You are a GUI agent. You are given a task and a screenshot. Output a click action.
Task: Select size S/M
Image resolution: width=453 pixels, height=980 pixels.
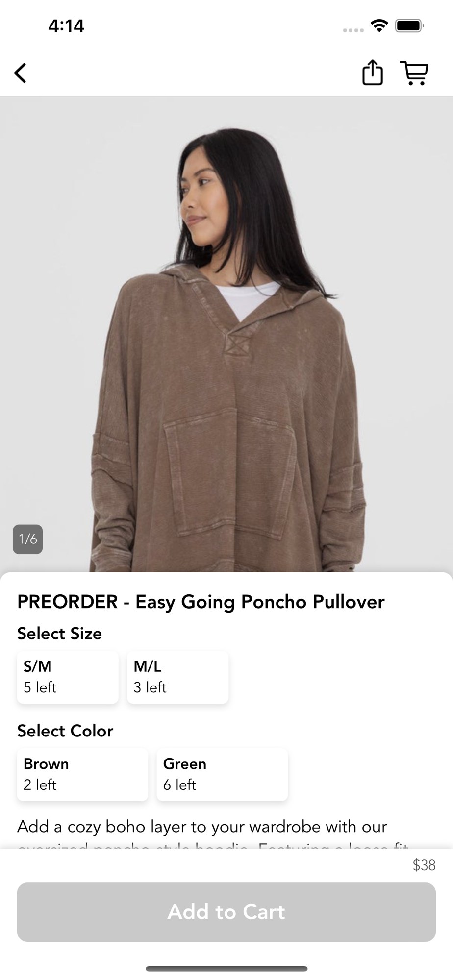[68, 677]
